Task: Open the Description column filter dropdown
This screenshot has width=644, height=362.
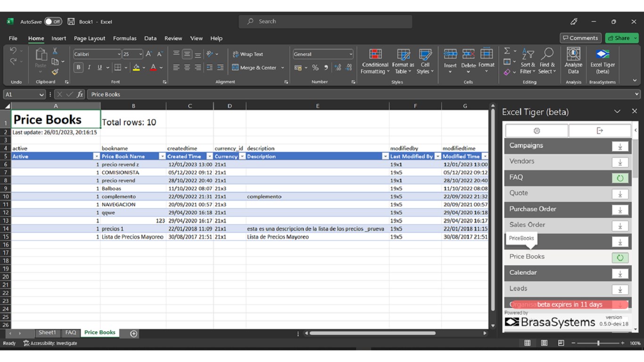Action: [385, 156]
